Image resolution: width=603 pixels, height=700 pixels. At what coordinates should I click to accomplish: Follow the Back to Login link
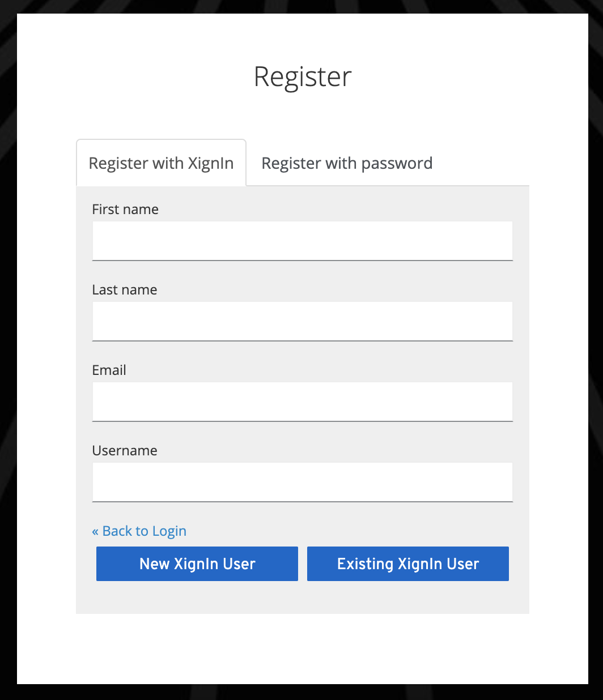pos(144,531)
